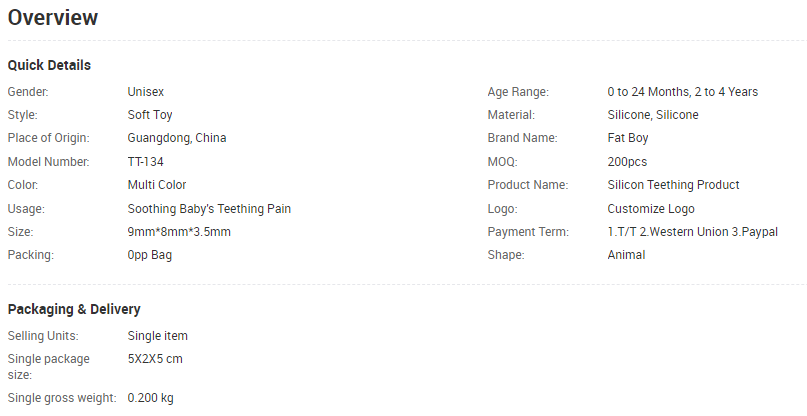The image size is (807, 416).
Task: Click the Quick Details section title
Action: coord(49,65)
